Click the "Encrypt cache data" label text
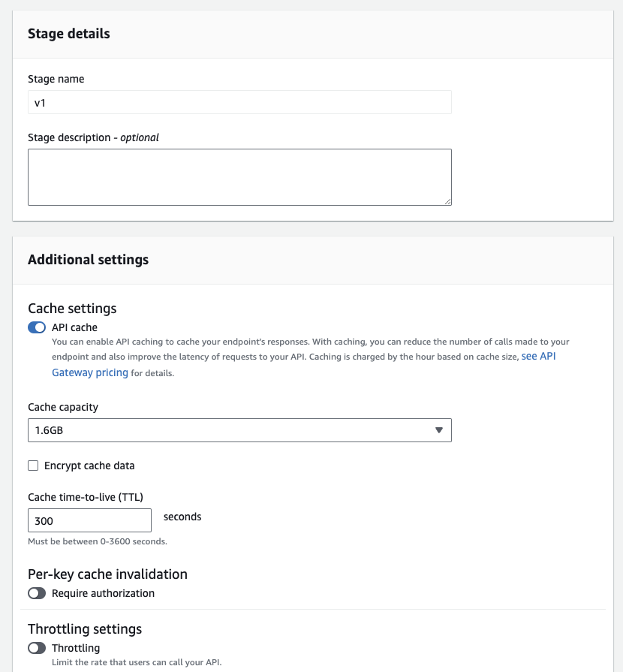The width and height of the screenshot is (623, 672). (89, 466)
